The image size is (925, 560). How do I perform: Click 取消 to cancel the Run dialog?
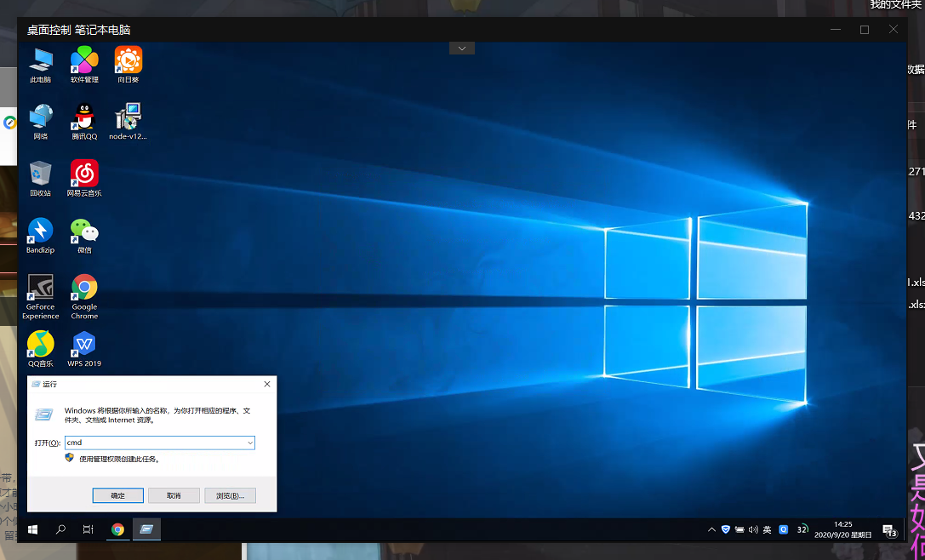tap(174, 495)
